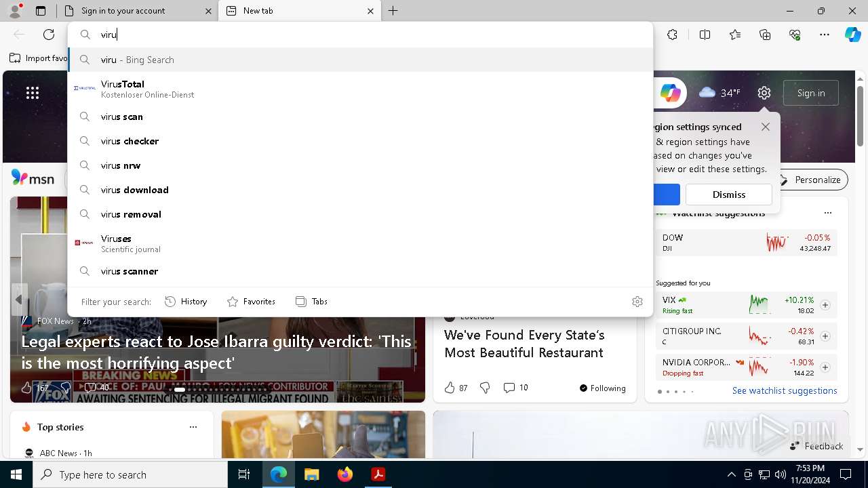868x488 pixels.
Task: Open the Favorites star icon in toolbar
Action: coord(735,35)
